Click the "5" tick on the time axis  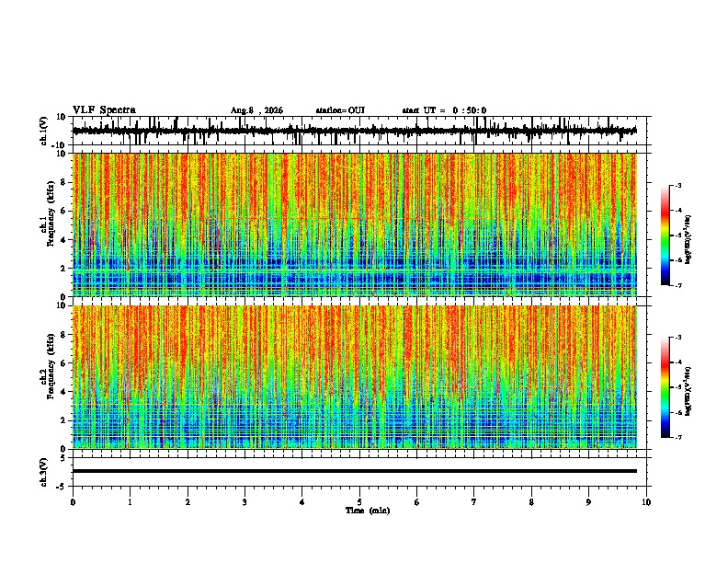click(359, 502)
